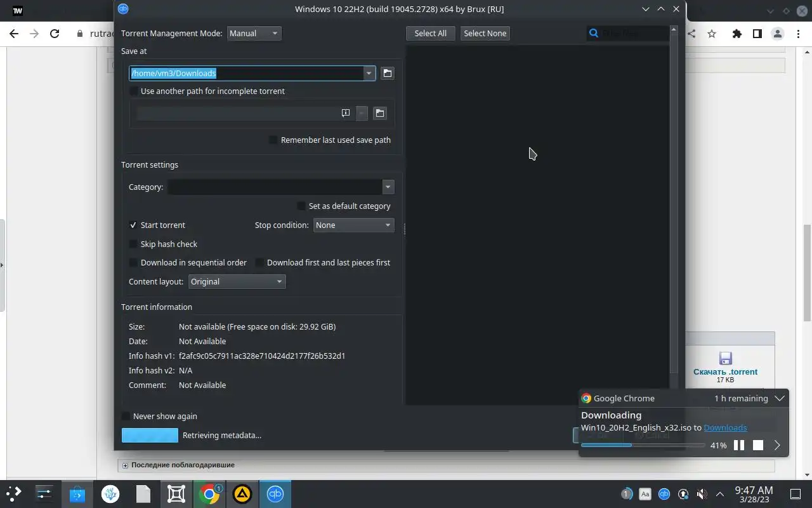Open the notifications tray icon with badge
The image size is (812, 508).
(x=626, y=494)
